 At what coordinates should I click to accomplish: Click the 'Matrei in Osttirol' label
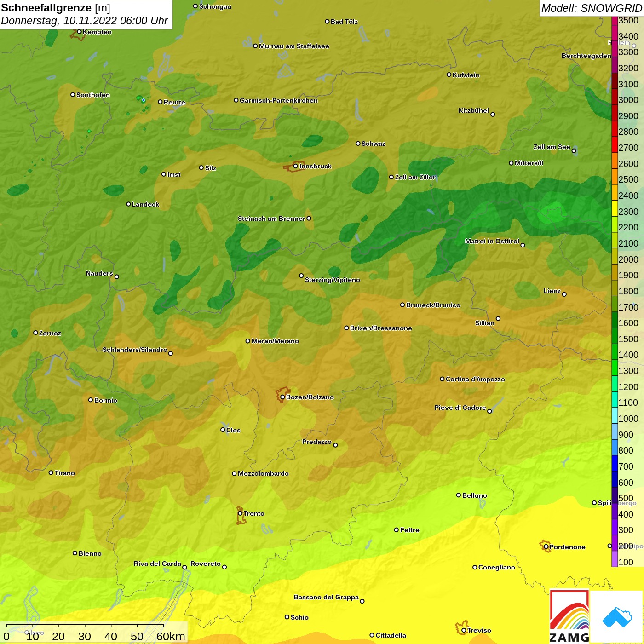pyautogui.click(x=492, y=241)
